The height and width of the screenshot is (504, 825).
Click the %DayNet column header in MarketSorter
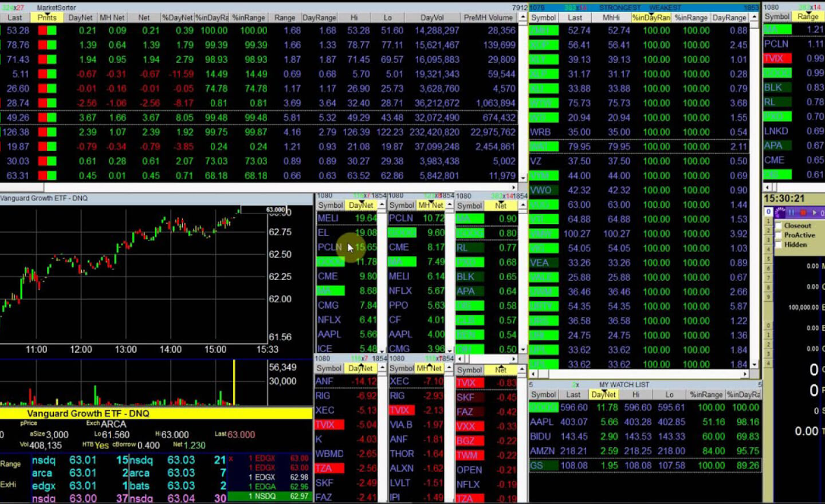[177, 17]
